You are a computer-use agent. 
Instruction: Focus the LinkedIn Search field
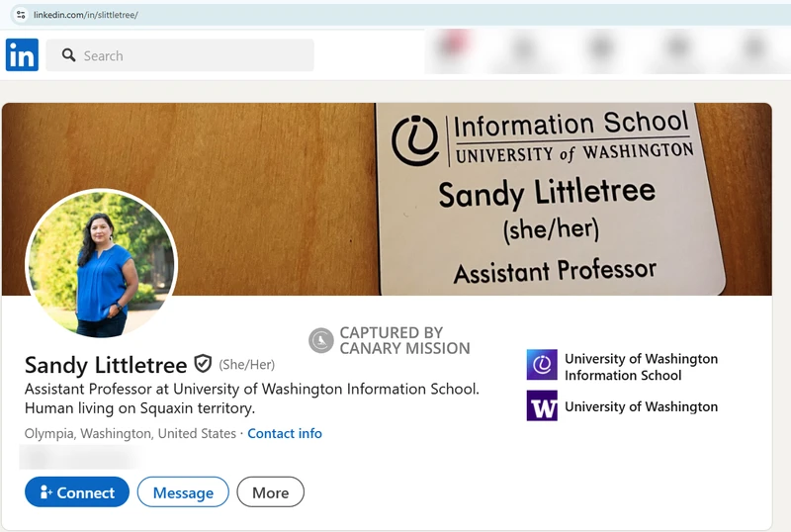pyautogui.click(x=180, y=55)
